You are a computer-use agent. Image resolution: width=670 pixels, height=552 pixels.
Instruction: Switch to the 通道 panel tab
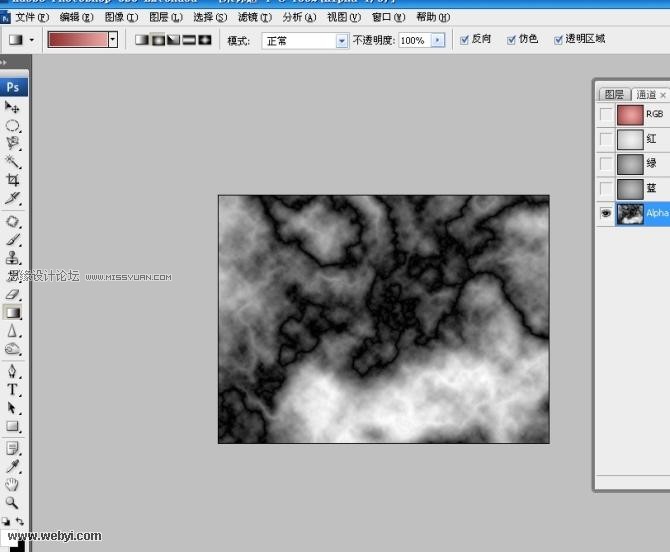(646, 94)
